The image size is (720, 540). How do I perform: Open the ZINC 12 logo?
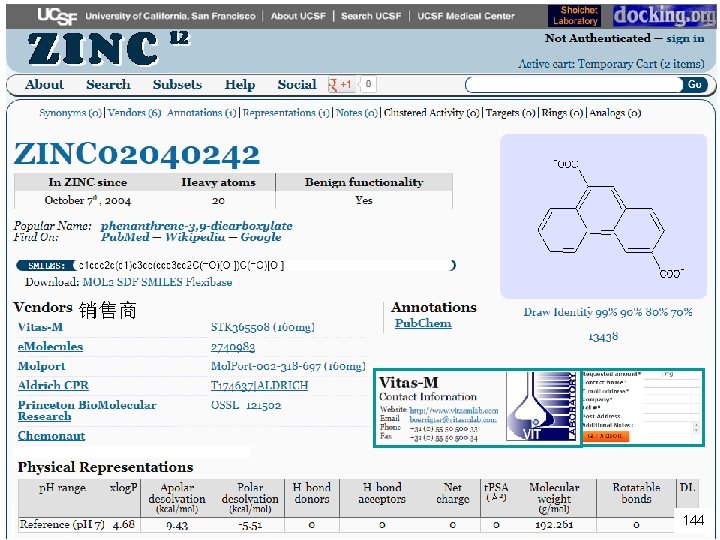tap(108, 49)
